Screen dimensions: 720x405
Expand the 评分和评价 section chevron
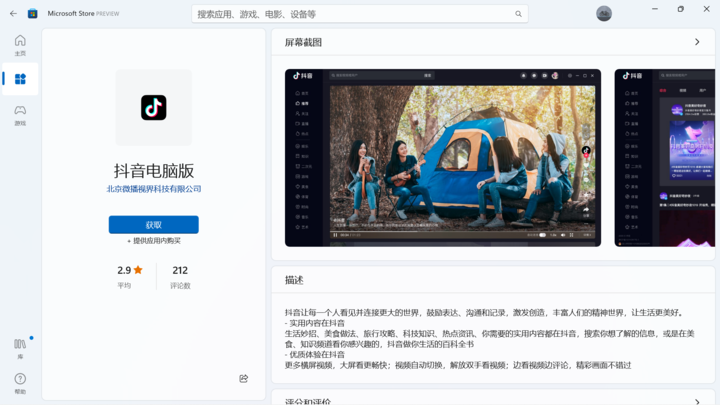click(x=697, y=401)
